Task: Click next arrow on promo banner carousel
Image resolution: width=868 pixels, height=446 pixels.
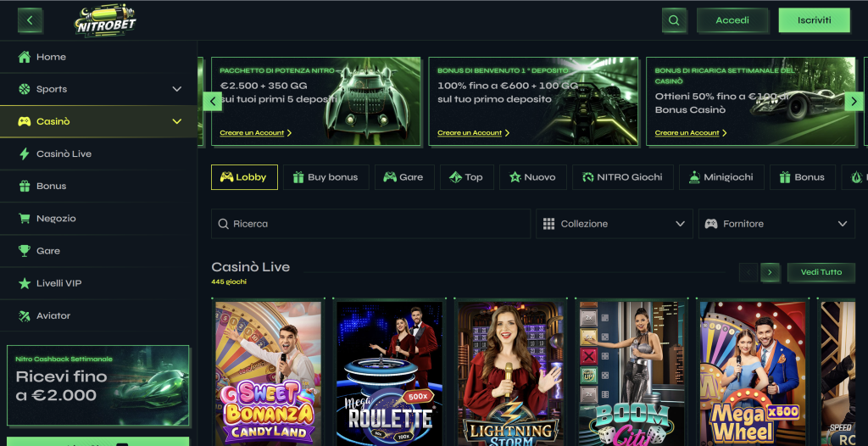Action: 854,102
